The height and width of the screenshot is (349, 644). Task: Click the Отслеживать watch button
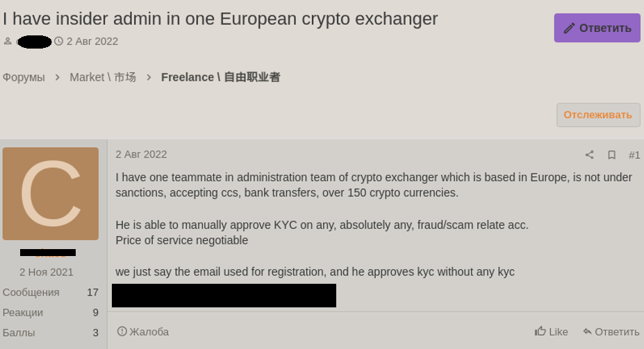tap(598, 114)
